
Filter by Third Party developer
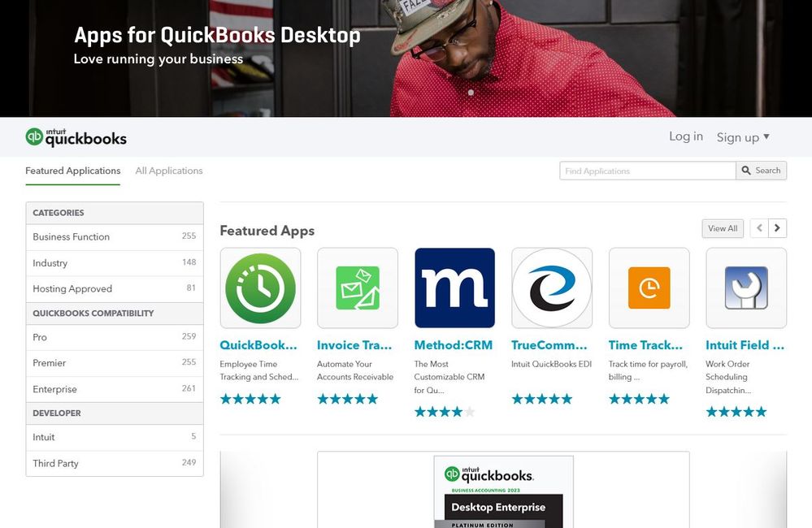coord(115,463)
